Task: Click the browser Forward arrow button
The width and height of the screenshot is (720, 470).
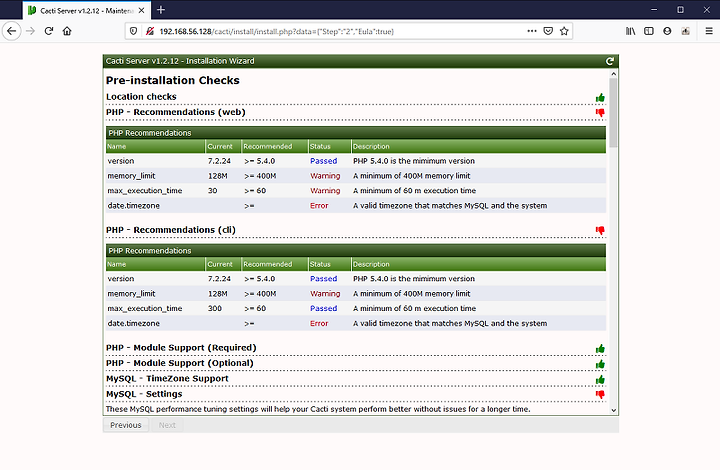Action: pos(30,31)
